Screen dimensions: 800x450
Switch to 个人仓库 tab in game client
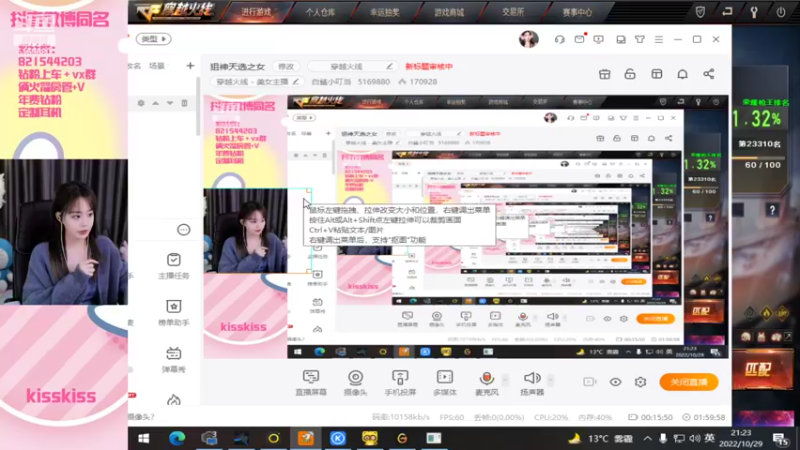(320, 12)
